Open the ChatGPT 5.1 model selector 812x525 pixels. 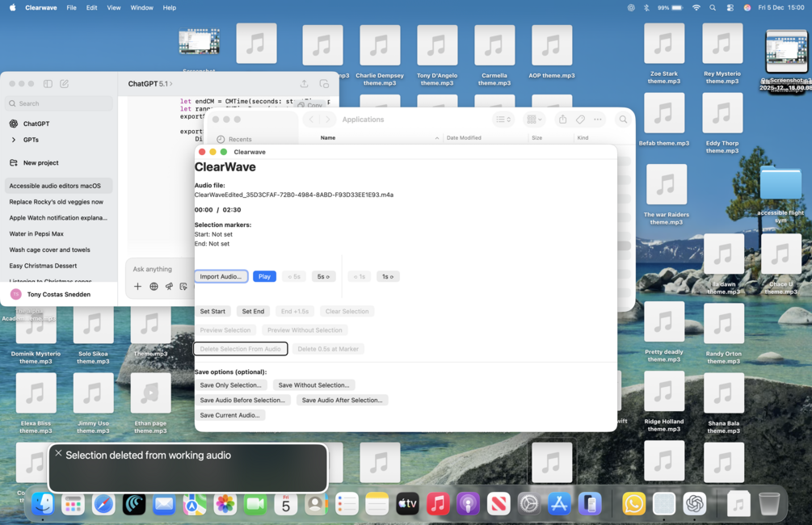150,83
